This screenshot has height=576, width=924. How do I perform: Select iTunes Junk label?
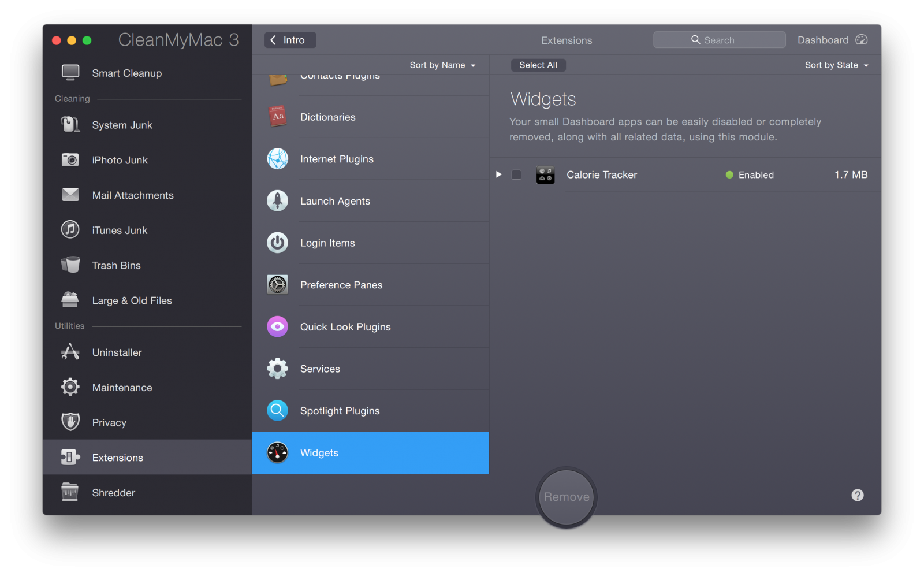(x=120, y=231)
